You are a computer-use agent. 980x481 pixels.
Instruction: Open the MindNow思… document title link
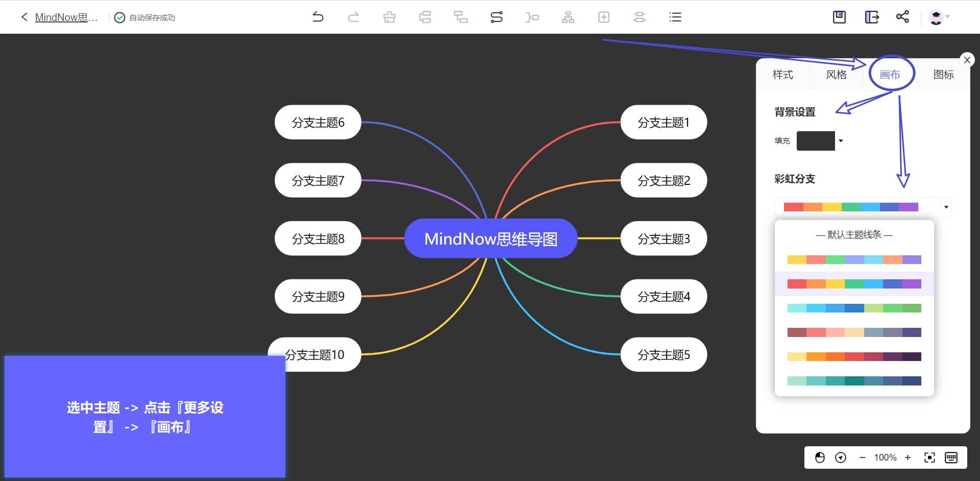coord(66,17)
